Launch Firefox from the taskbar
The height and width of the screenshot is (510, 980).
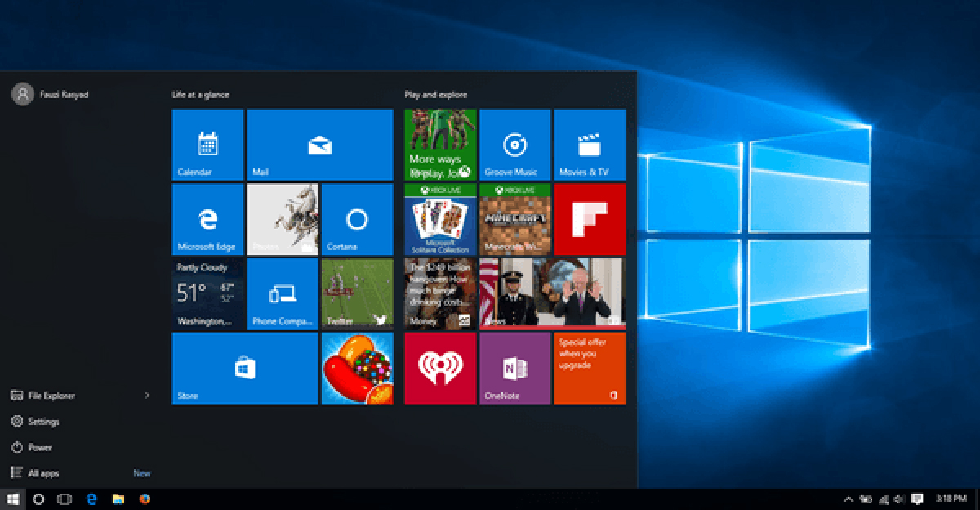[x=145, y=499]
